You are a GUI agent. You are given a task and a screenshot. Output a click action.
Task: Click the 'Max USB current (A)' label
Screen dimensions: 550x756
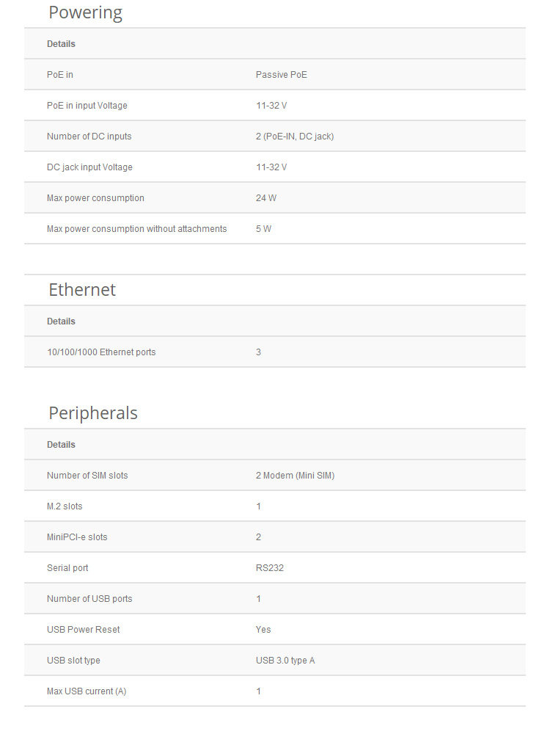[87, 691]
